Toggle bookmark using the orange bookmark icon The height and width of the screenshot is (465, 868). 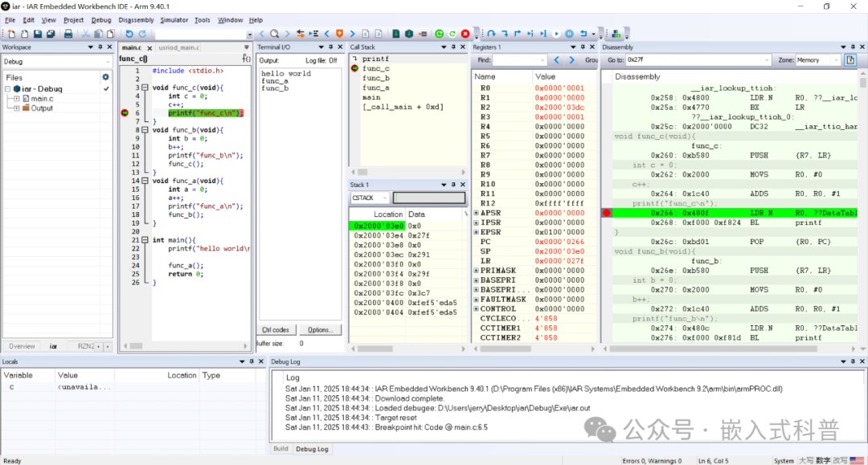click(339, 34)
